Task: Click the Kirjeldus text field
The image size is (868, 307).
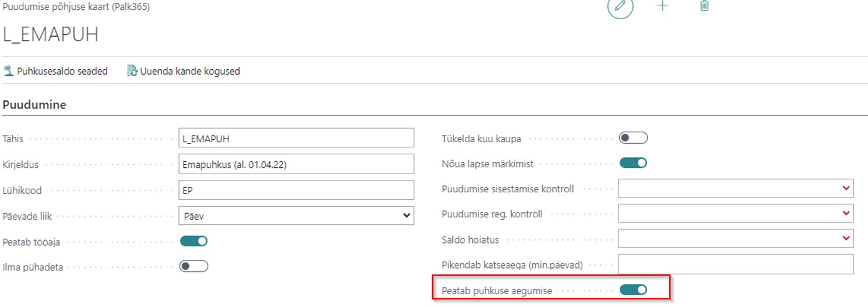Action: tap(296, 164)
